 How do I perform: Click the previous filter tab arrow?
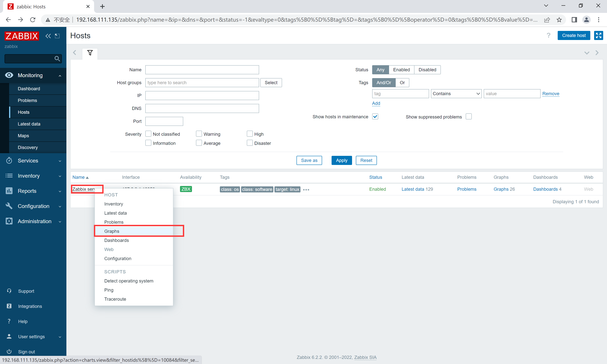pyautogui.click(x=75, y=53)
